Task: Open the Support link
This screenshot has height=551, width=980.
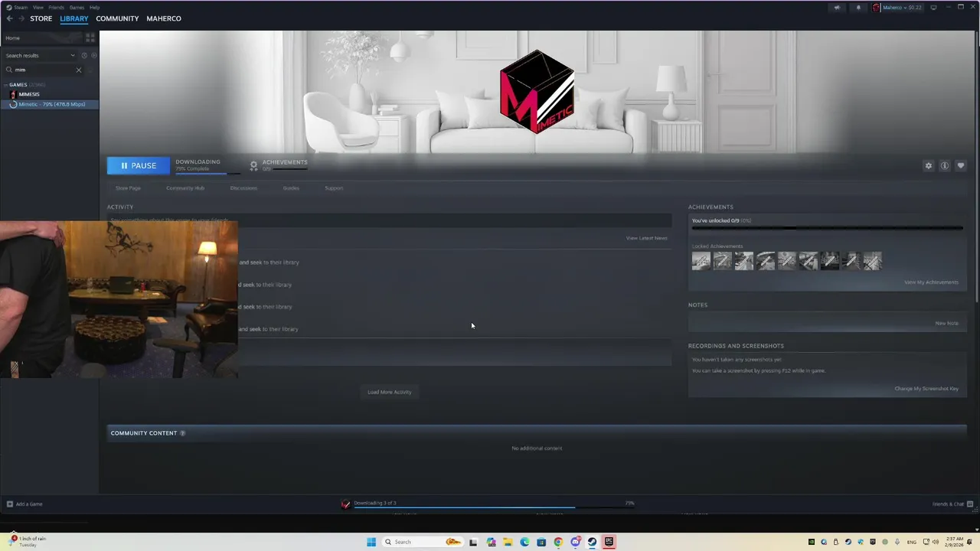Action: 334,188
